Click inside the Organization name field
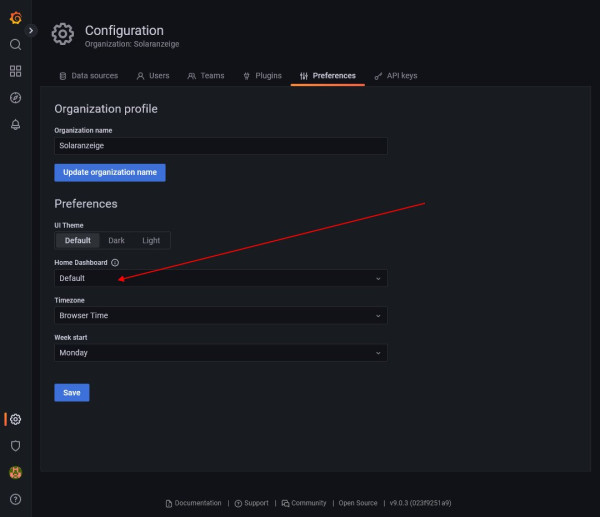The height and width of the screenshot is (517, 600). click(x=220, y=146)
